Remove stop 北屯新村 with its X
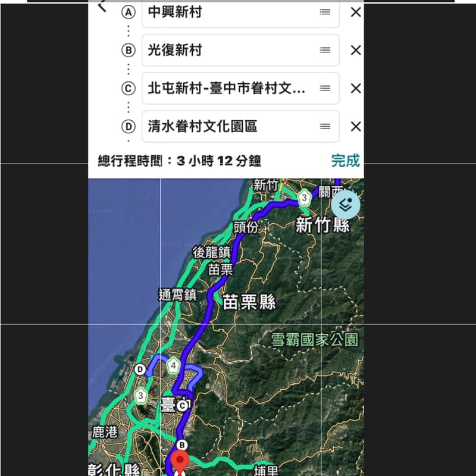This screenshot has width=476, height=476. point(356,88)
